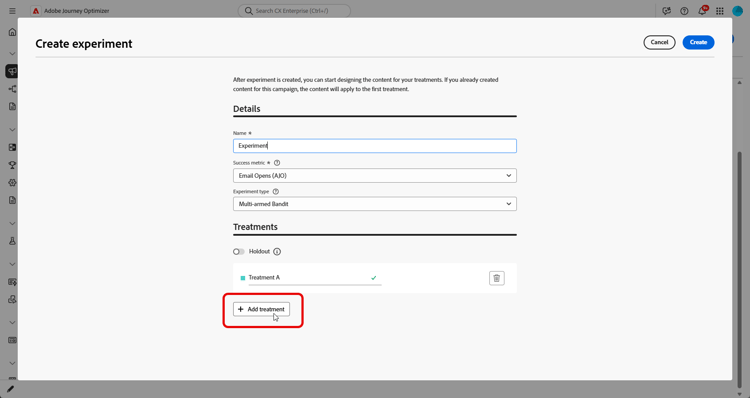
Task: Click the 'Details' section heading
Action: [x=247, y=109]
